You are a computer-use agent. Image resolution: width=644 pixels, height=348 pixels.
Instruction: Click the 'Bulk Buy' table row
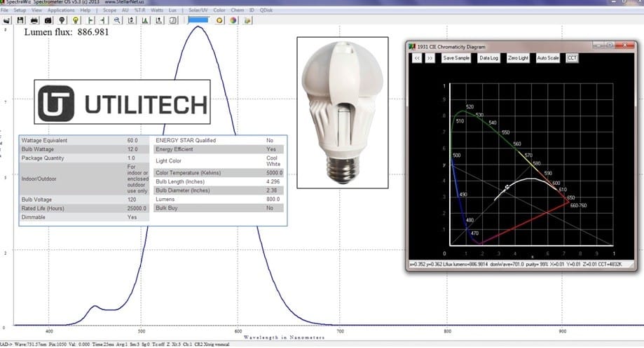219,208
